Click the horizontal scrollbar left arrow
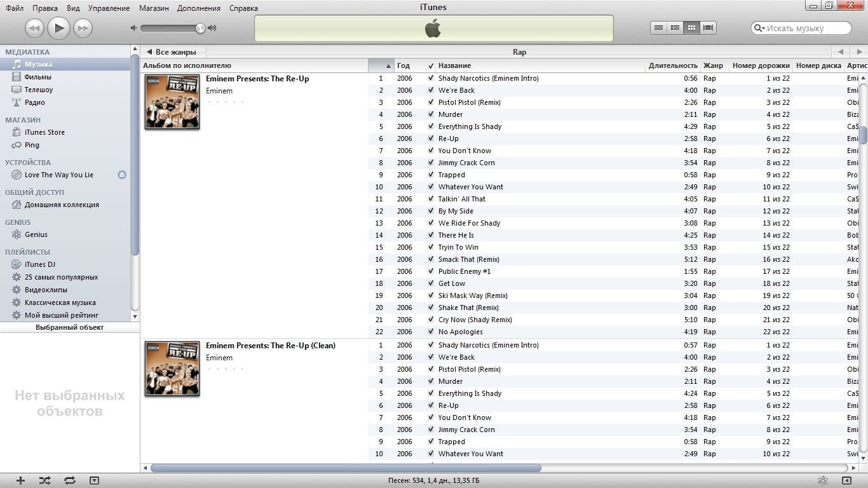Viewport: 868px width, 488px height. 146,468
